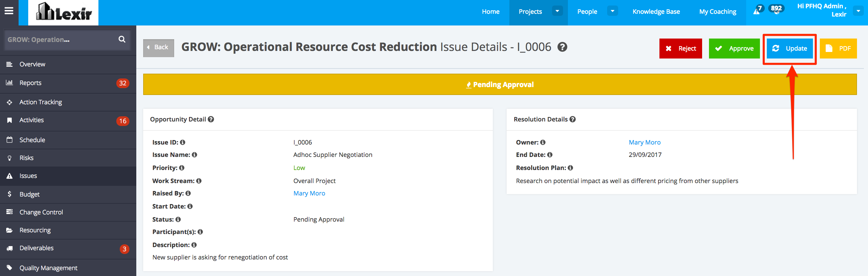The height and width of the screenshot is (276, 868).
Task: Open Change Control in the sidebar
Action: (x=68, y=212)
